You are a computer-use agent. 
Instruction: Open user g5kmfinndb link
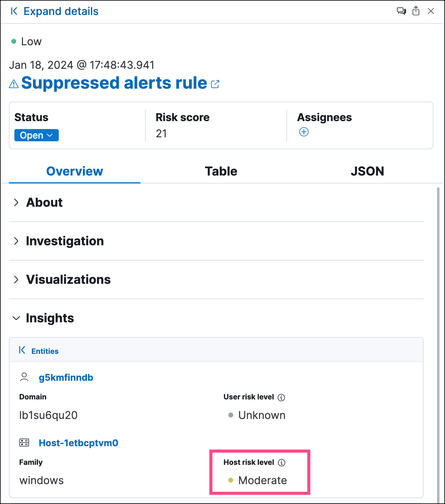pyautogui.click(x=66, y=377)
